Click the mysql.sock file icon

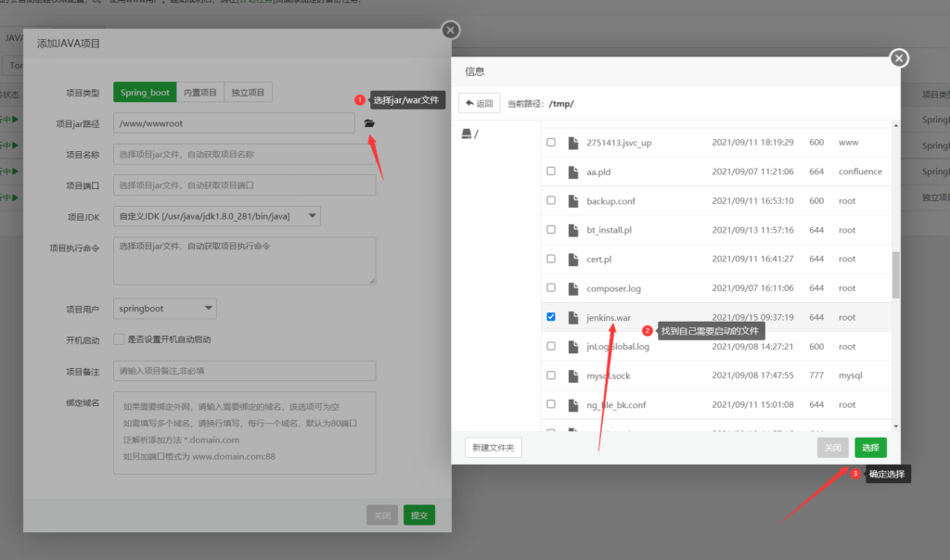(573, 375)
